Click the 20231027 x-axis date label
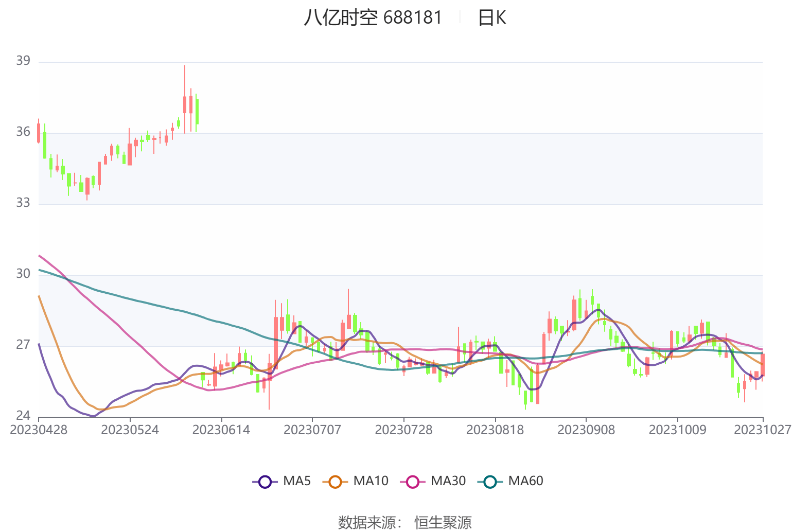This screenshot has height=532, width=810. tap(763, 430)
